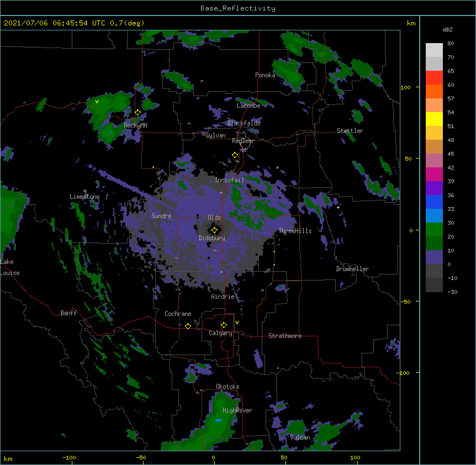
Task: Click the Cochrane town label
Action: click(x=178, y=314)
